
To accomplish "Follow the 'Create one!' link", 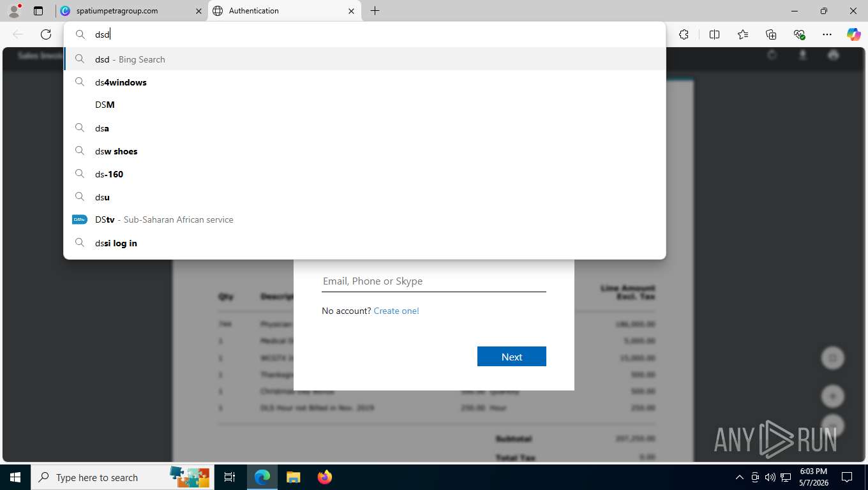I will tap(396, 311).
